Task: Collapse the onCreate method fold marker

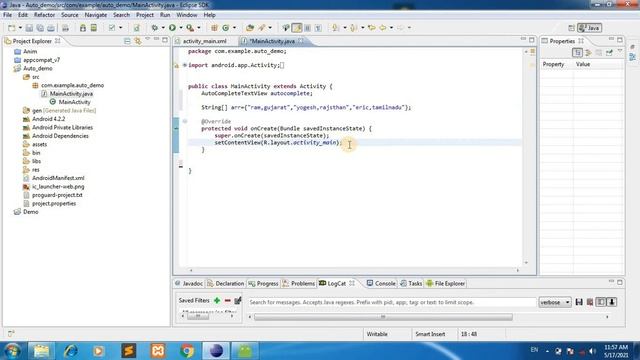Action: [x=184, y=121]
